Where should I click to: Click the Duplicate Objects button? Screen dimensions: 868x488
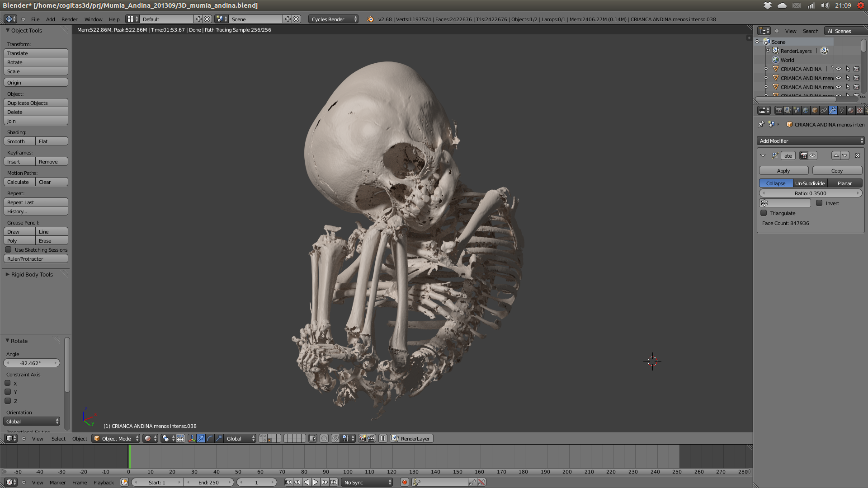pos(36,103)
